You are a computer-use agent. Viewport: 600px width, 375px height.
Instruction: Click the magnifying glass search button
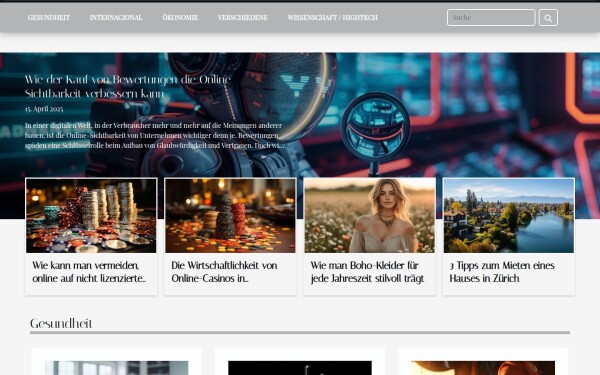[548, 18]
